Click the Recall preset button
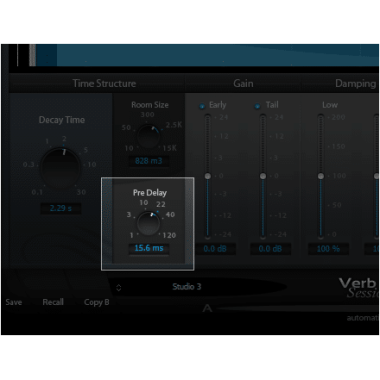Viewport: 380px width, 380px height. tap(53, 302)
